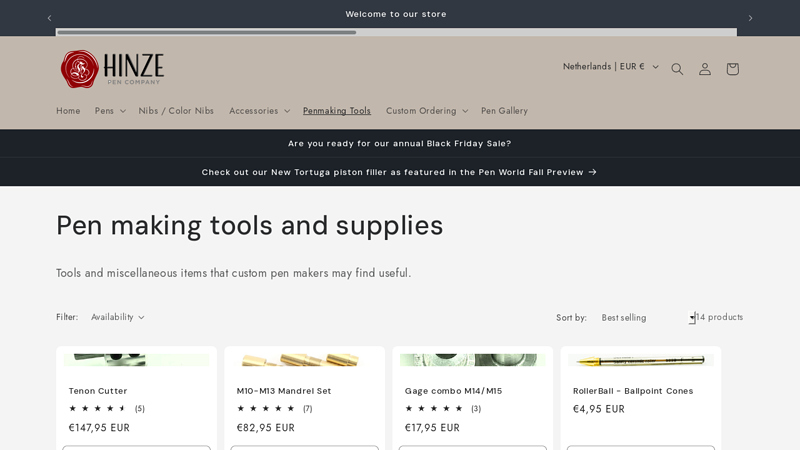Click Tenon Cutter product image
Screen dimensions: 800x450
tap(136, 360)
